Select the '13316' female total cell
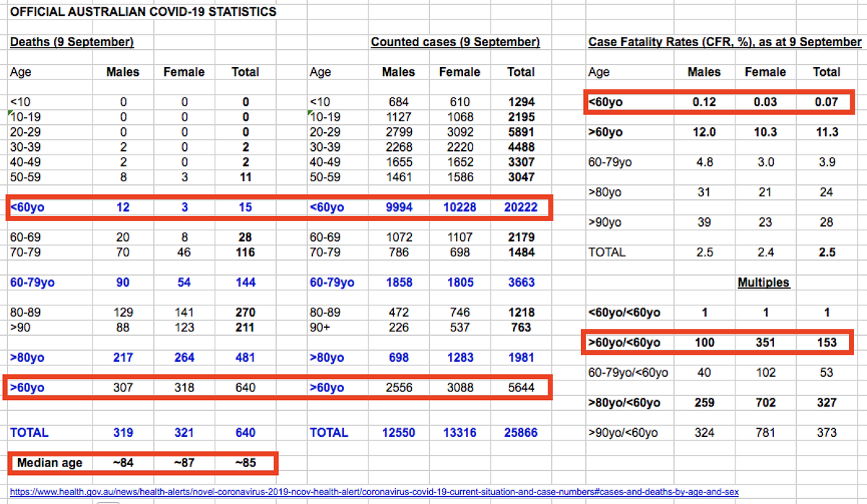Image resolution: width=867 pixels, height=504 pixels. [460, 433]
